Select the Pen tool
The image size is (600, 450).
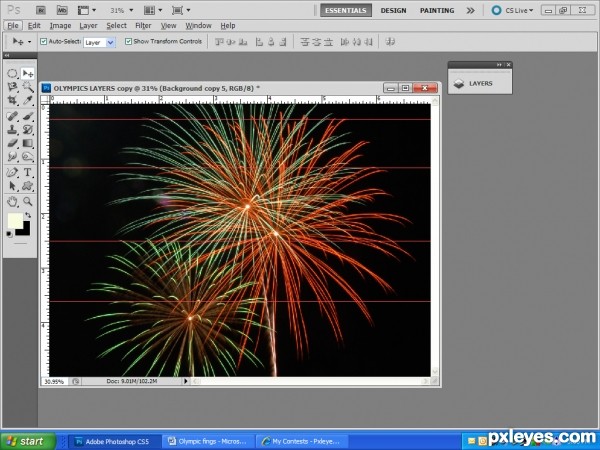[x=12, y=172]
